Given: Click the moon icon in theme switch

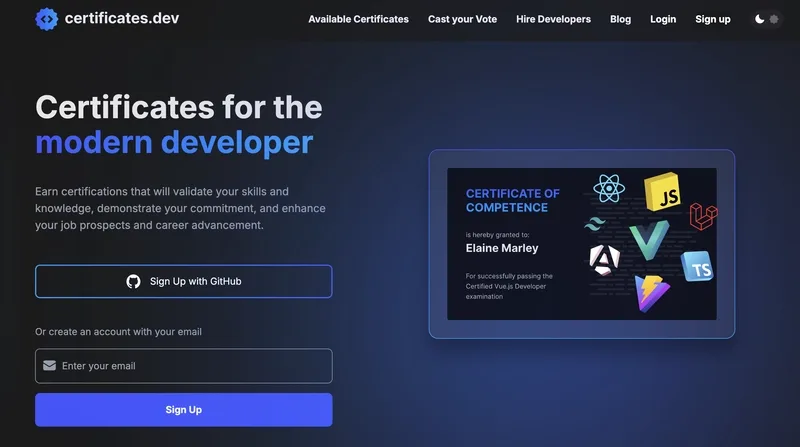Looking at the screenshot, I should click(x=760, y=19).
